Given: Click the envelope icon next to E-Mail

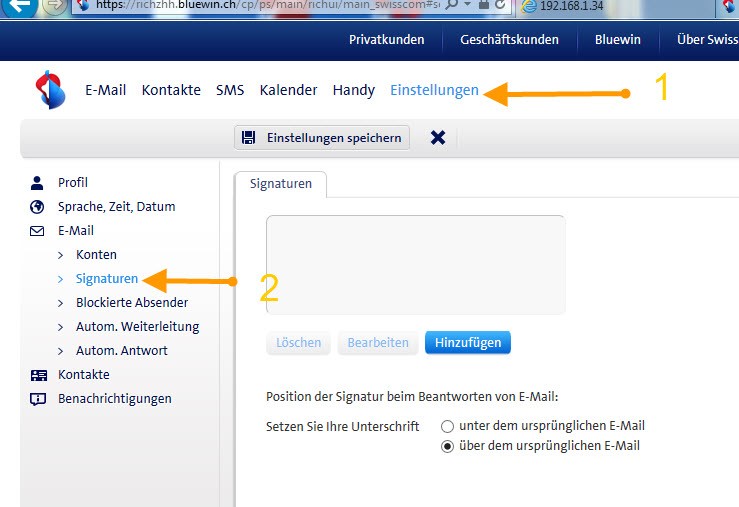Looking at the screenshot, I should pyautogui.click(x=37, y=231).
